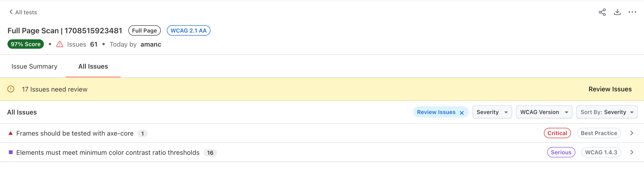Open the Elements color contrast issue row
The image size is (644, 170).
(x=108, y=152)
